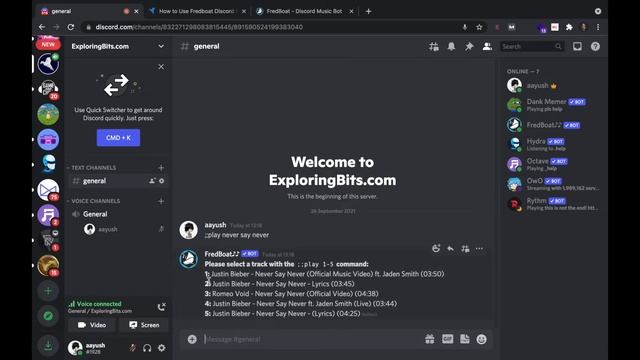The height and width of the screenshot is (360, 640).
Task: Click Dank Memer bot in member list
Action: (553, 105)
